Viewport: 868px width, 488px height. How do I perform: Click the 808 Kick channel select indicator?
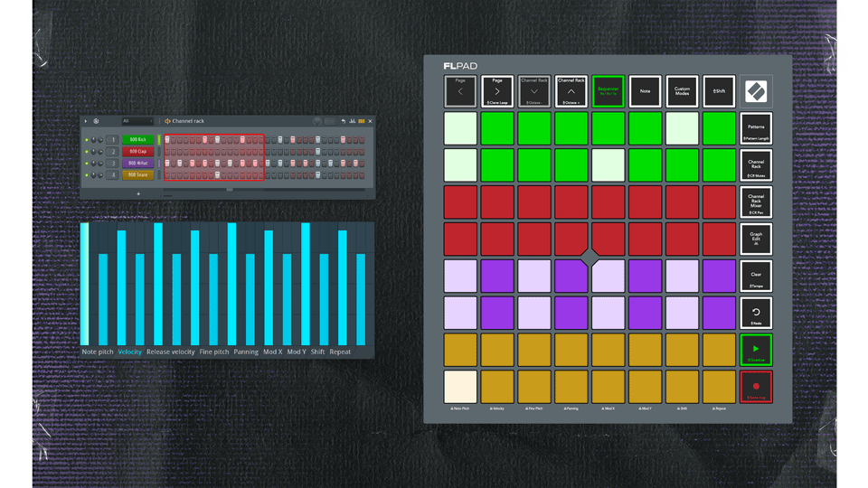coord(159,139)
